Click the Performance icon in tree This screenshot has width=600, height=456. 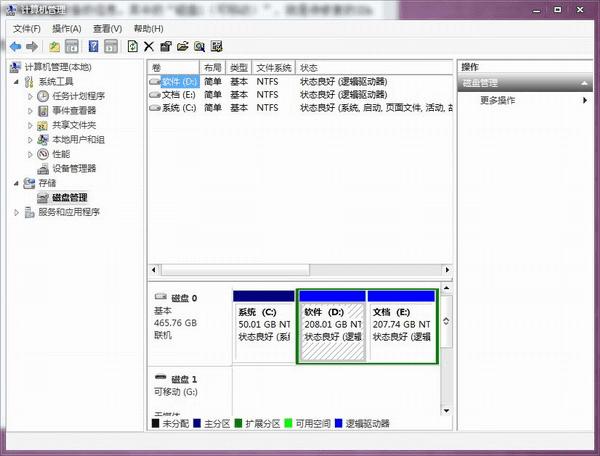[x=43, y=154]
